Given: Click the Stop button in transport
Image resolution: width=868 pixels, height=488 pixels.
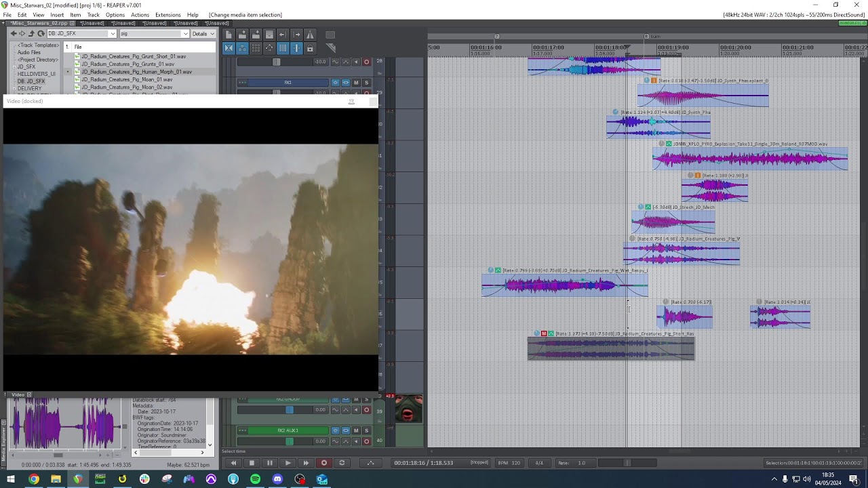Looking at the screenshot, I should tap(252, 463).
